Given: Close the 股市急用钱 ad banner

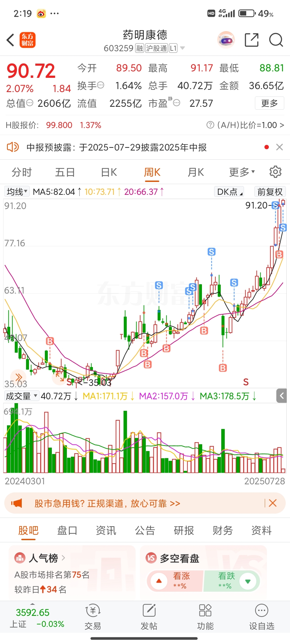Looking at the screenshot, I should click(x=273, y=503).
